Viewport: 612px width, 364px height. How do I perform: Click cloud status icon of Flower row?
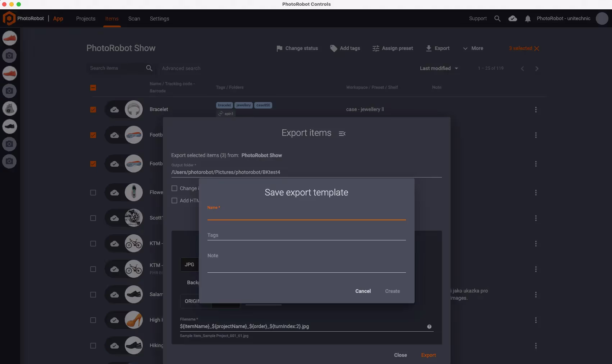(114, 193)
